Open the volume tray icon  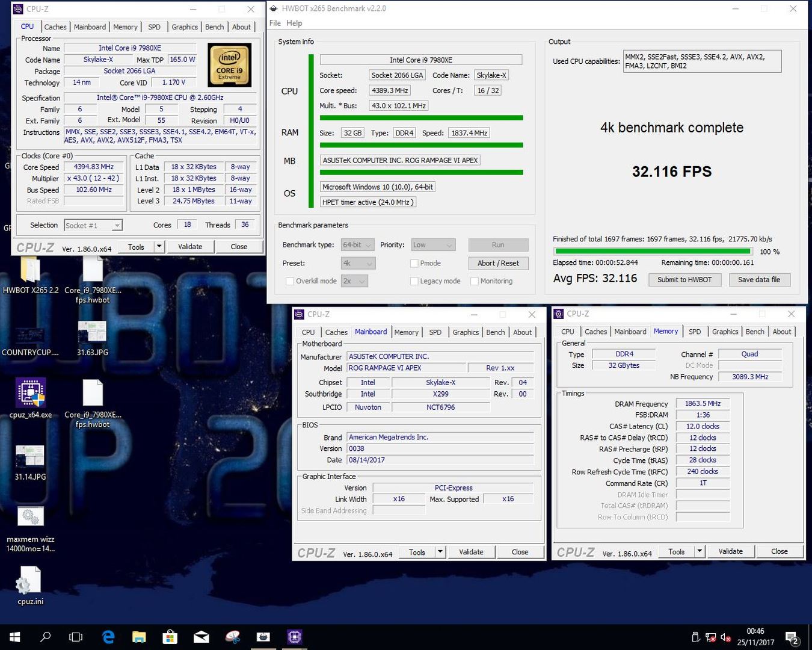coord(725,637)
